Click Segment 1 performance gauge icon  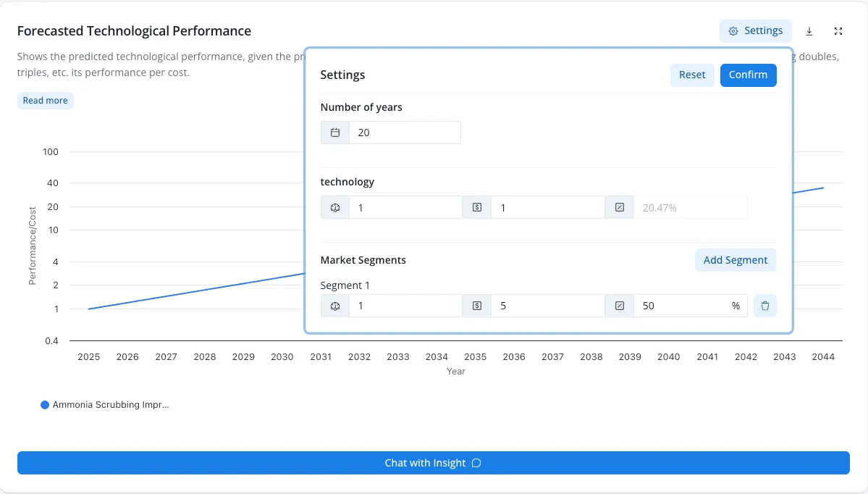[x=335, y=306]
